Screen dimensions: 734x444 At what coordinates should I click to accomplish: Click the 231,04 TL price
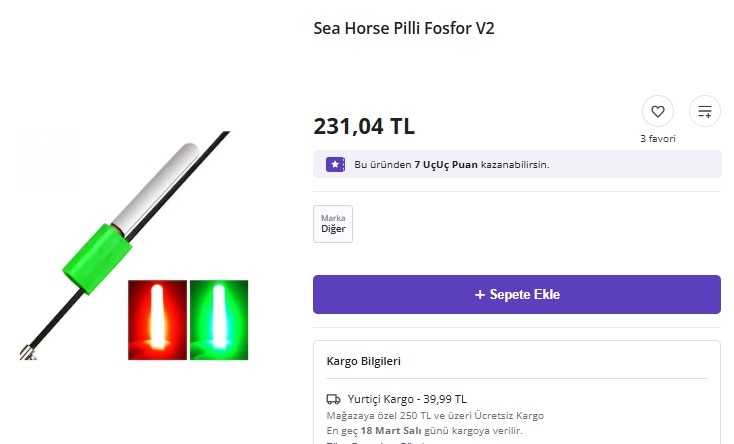click(x=364, y=127)
